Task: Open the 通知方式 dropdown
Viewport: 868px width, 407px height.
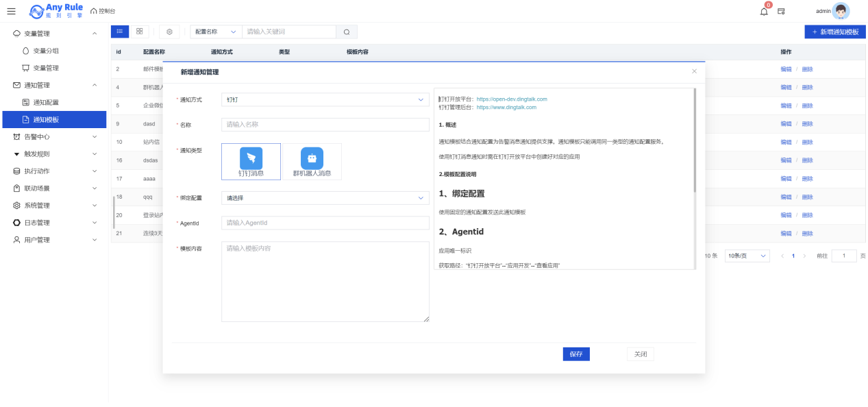Action: 325,99
